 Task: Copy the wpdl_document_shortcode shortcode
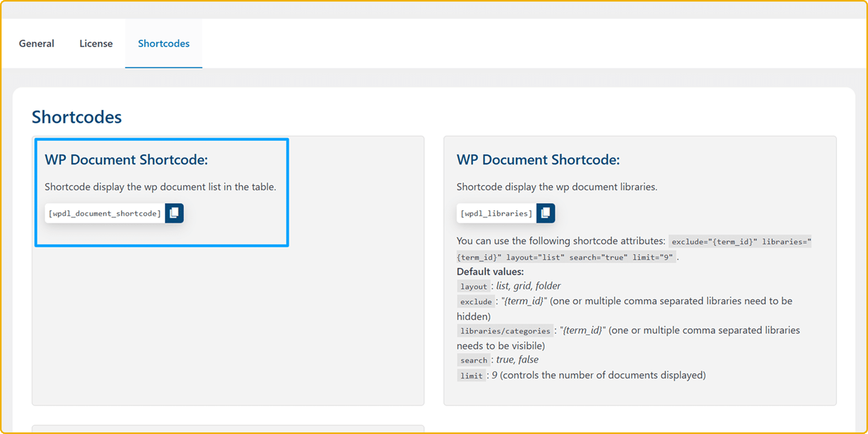click(174, 213)
